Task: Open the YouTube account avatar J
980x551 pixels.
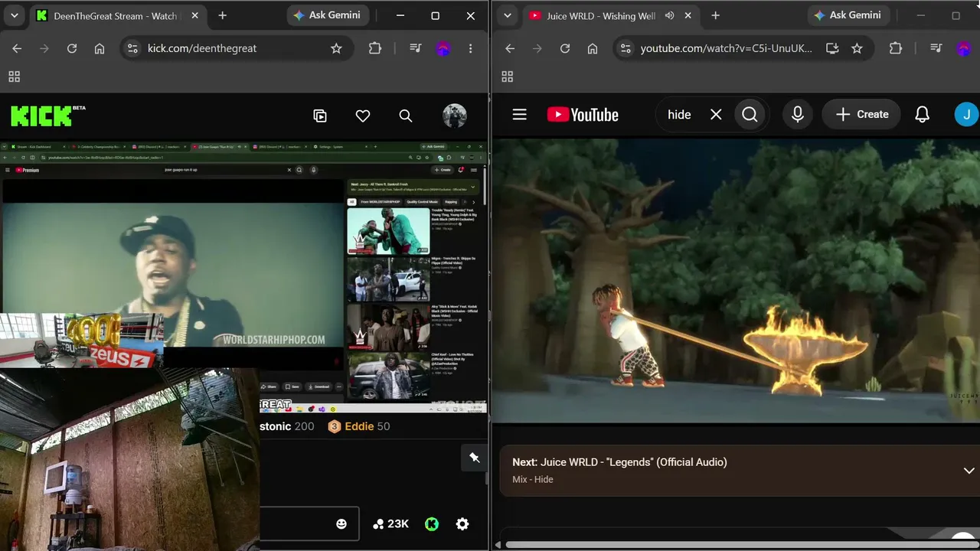Action: (966, 115)
